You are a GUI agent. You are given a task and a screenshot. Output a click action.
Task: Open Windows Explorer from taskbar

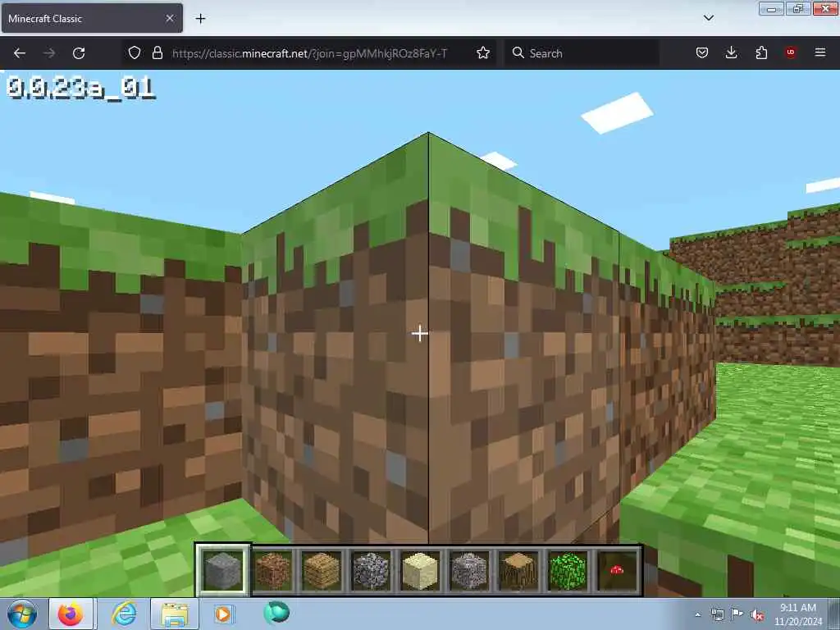(x=175, y=614)
